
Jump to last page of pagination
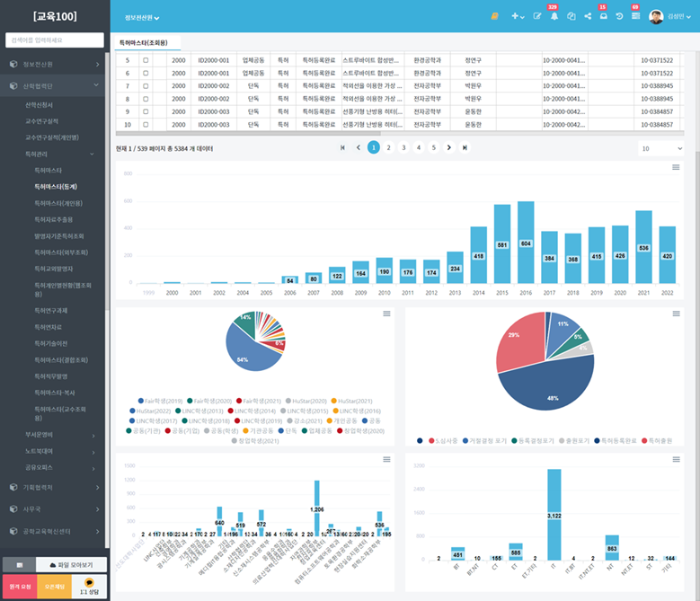point(465,147)
